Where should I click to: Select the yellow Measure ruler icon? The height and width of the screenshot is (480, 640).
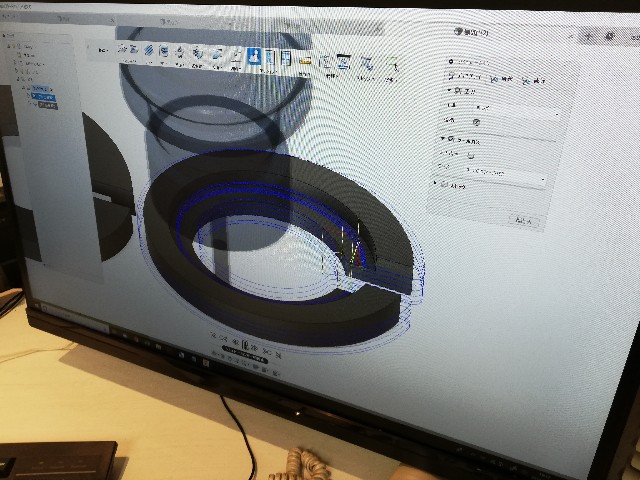click(305, 62)
